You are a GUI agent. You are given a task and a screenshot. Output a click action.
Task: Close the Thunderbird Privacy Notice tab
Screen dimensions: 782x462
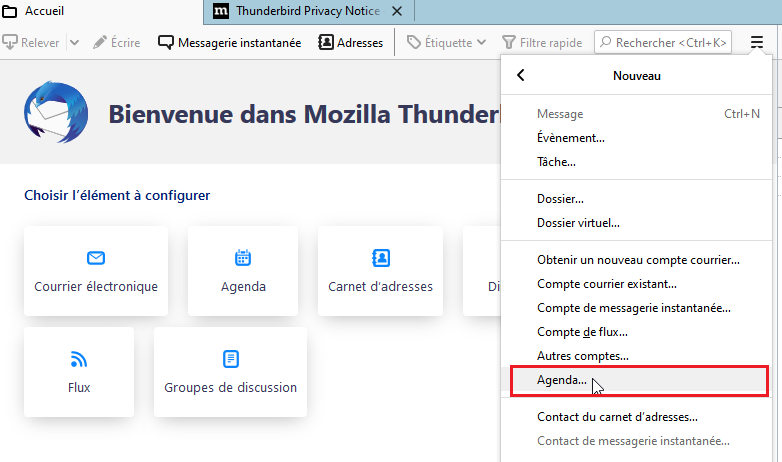point(397,12)
